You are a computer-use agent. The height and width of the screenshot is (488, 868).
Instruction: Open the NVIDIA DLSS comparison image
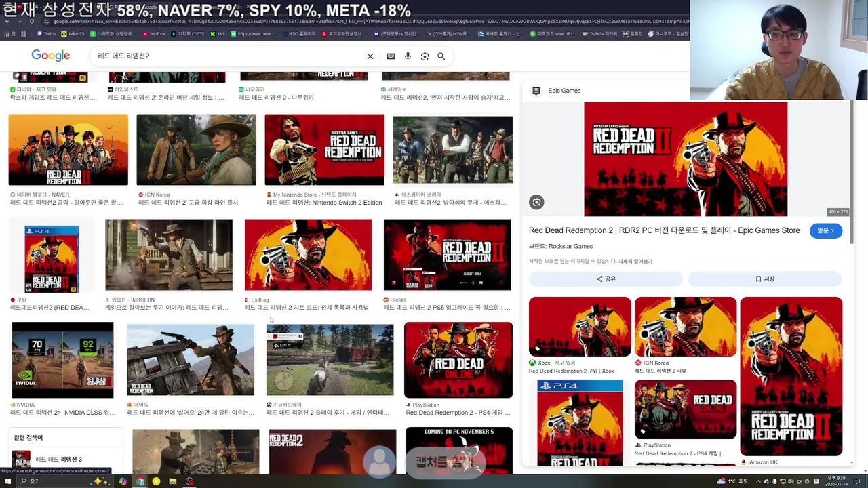(62, 360)
